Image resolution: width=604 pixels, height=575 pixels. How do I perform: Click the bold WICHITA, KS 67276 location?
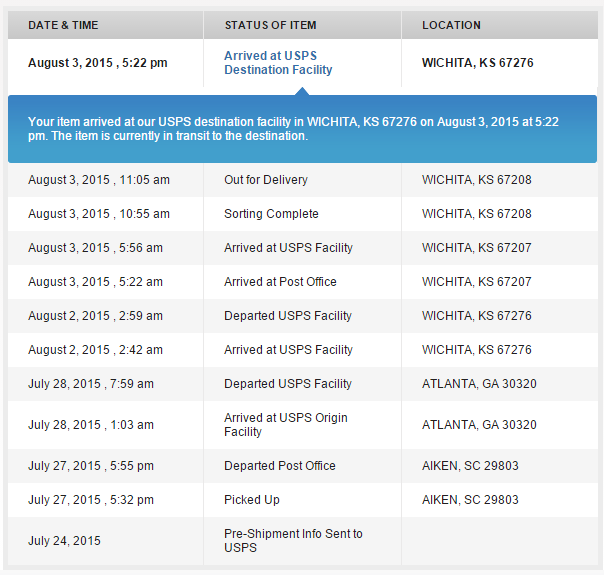[477, 63]
